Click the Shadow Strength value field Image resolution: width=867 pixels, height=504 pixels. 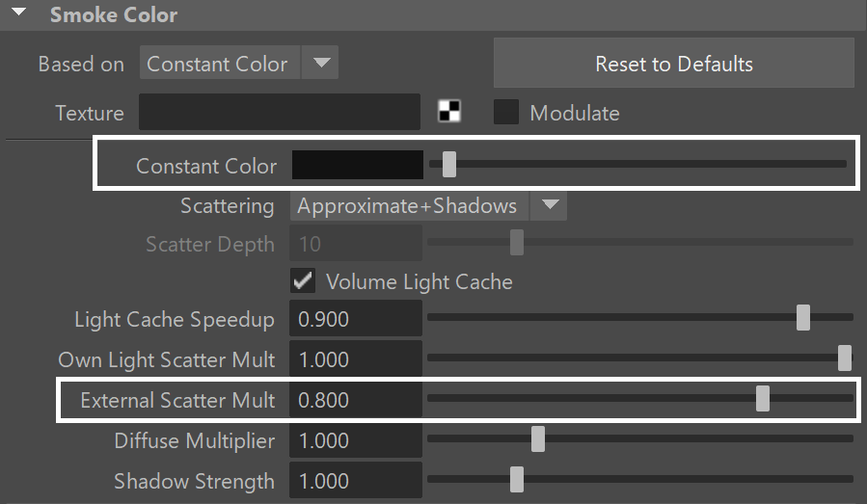356,481
